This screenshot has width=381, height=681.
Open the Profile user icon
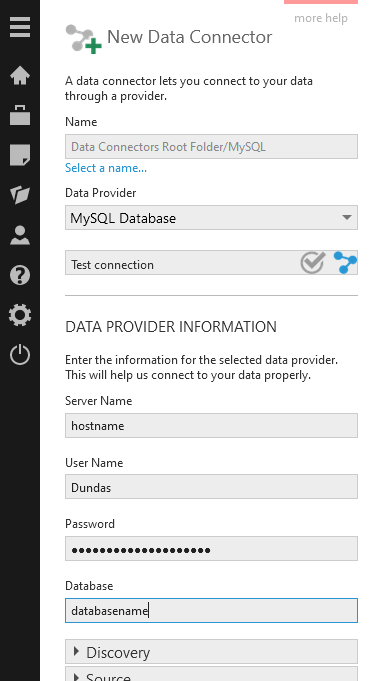coord(20,235)
